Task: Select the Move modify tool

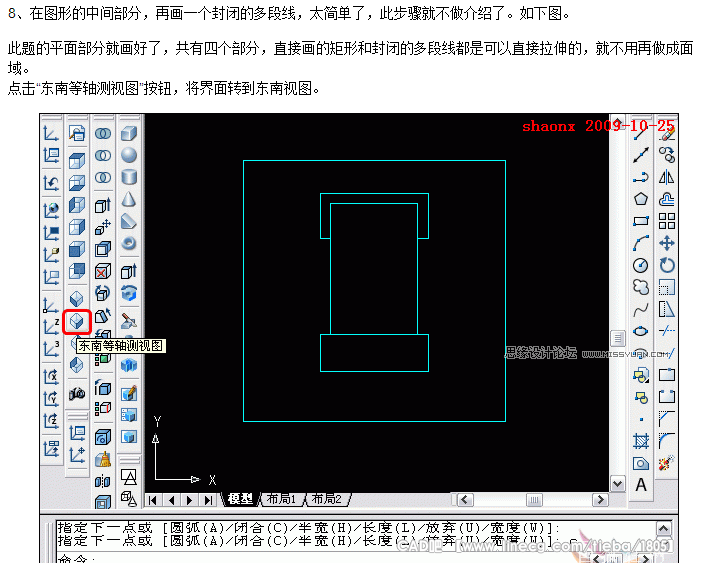Action: (x=667, y=243)
